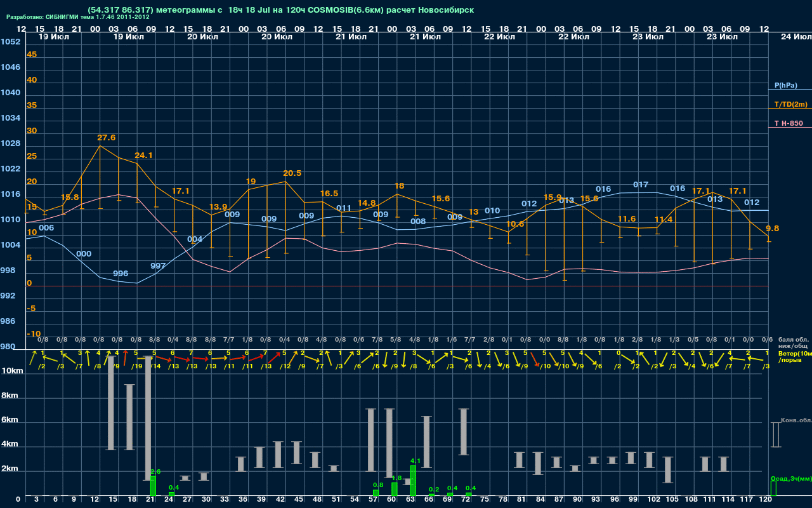The image size is (812, 508).
Task: Click the 1/3 cloud cover value
Action: tap(674, 340)
